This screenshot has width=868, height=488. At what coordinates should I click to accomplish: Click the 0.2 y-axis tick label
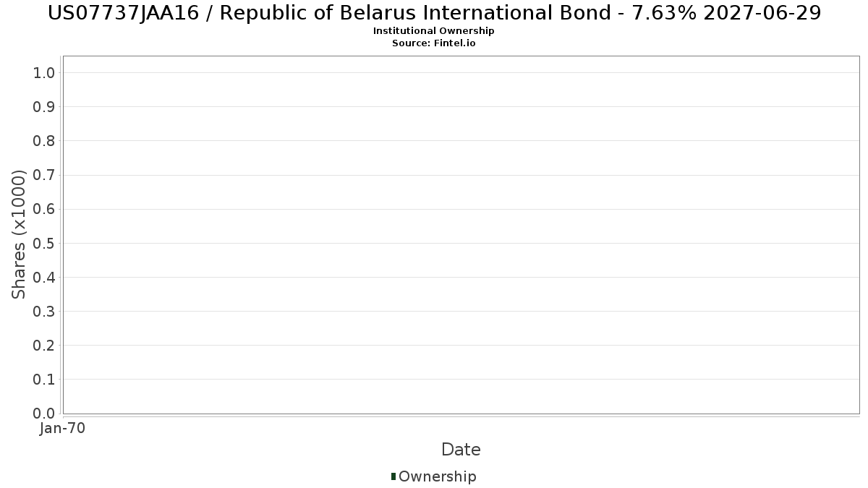pyautogui.click(x=44, y=346)
